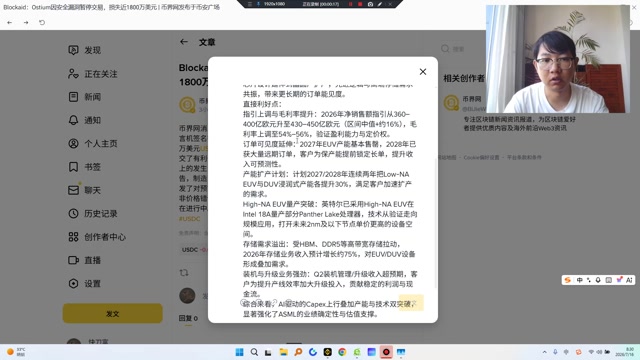Screen dimensions: 640x360
Task: Toggle recorder microphone icon
Action: click(258, 4)
